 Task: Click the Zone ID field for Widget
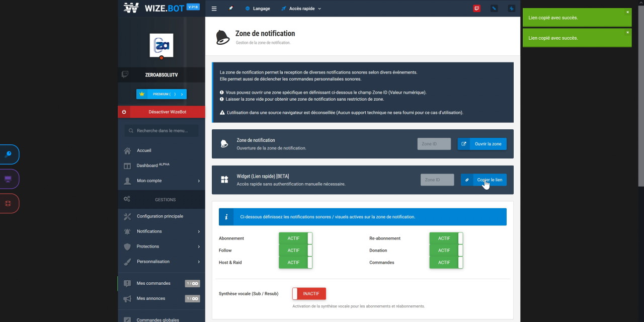pos(437,180)
